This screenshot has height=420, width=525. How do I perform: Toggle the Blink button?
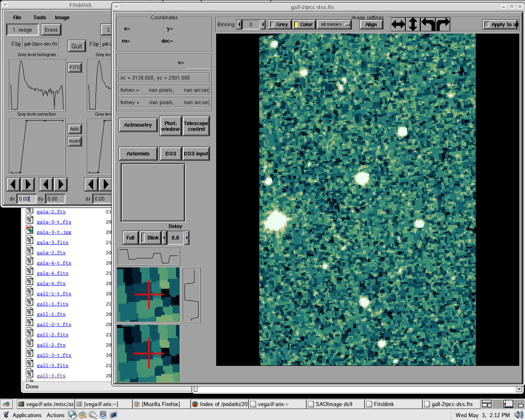click(x=151, y=238)
